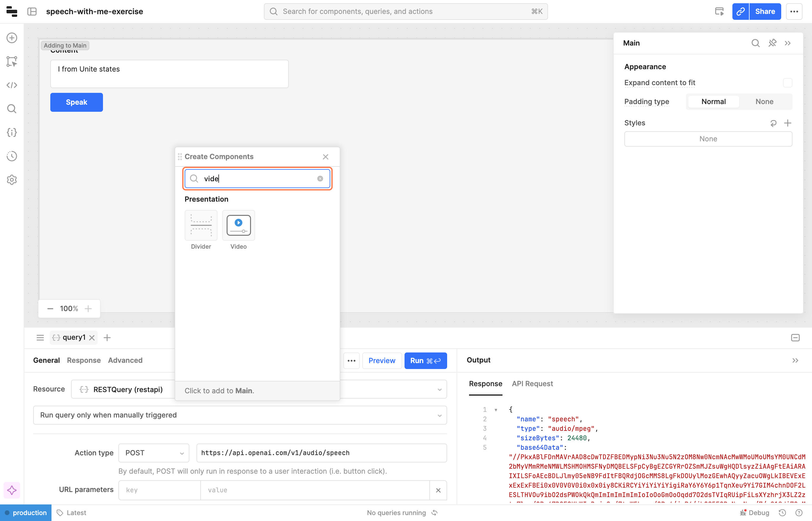
Task: Set padding type to None
Action: (x=764, y=102)
